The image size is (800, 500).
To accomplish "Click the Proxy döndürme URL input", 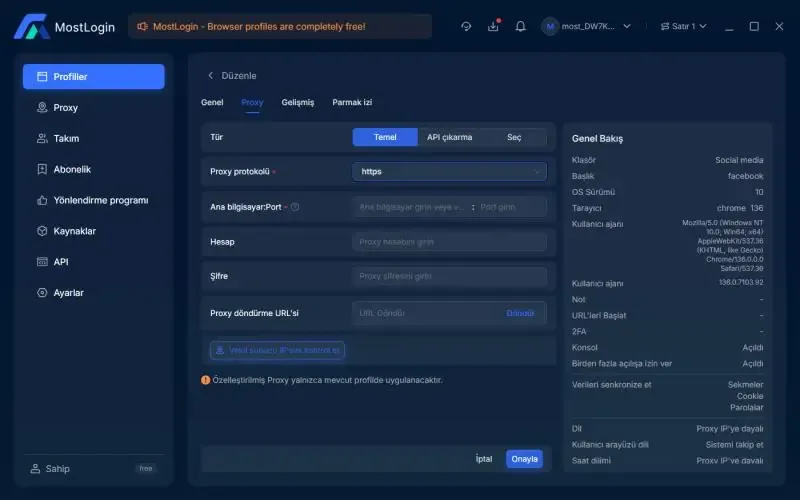I will (x=428, y=313).
